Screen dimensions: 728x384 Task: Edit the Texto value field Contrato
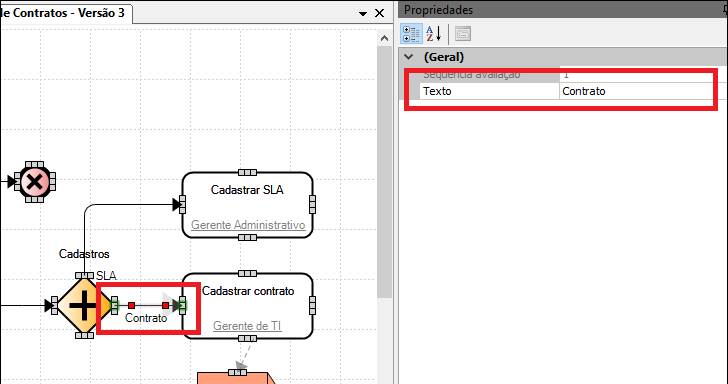tap(637, 91)
